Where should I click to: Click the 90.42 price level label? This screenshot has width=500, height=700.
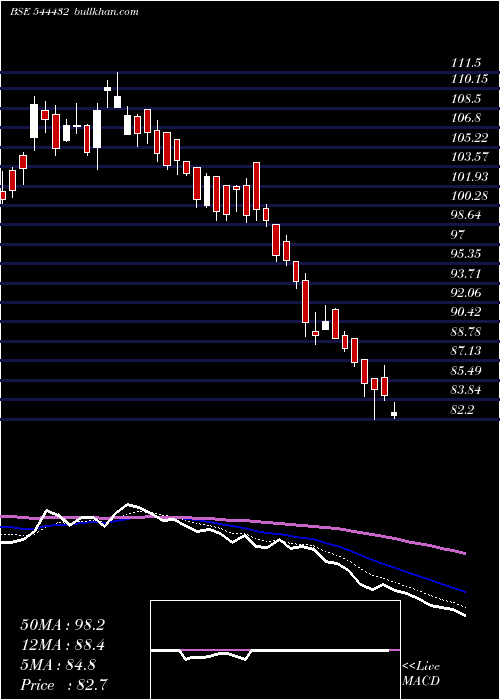(467, 312)
